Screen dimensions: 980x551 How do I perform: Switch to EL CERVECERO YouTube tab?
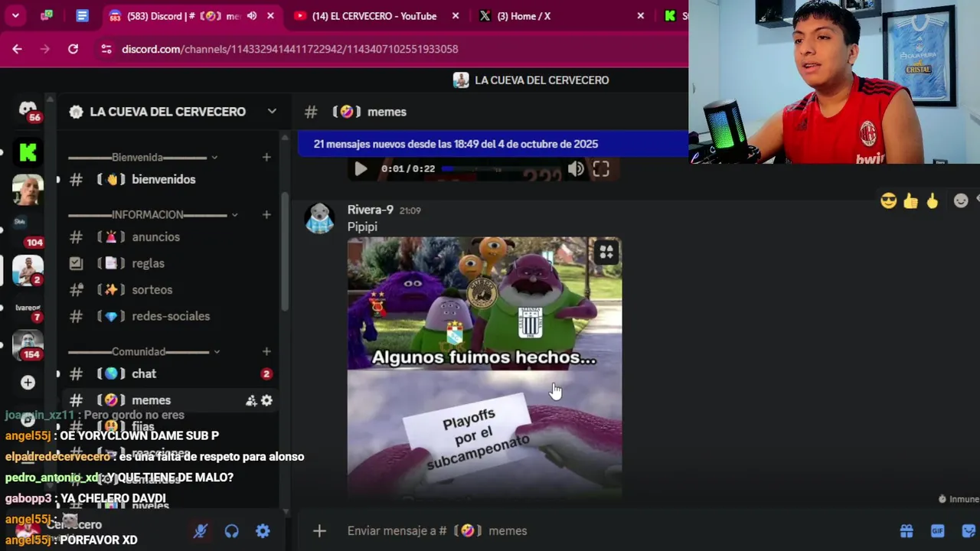[374, 15]
